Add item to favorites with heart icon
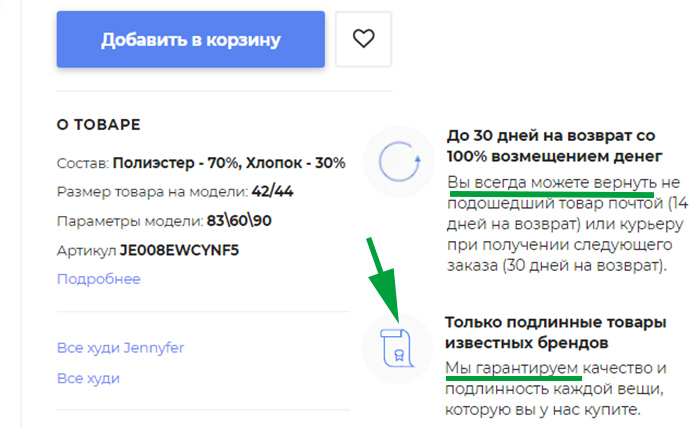This screenshot has width=700, height=429. [363, 39]
